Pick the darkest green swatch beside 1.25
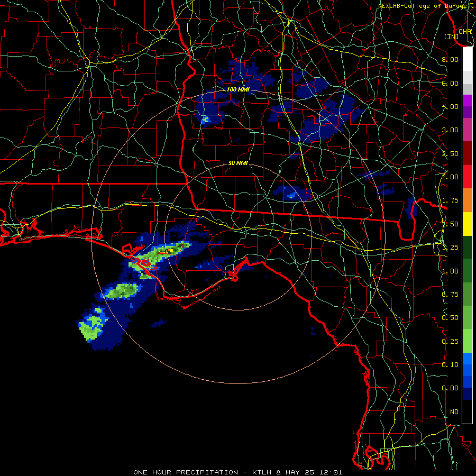This screenshot has width=476, height=476. pyautogui.click(x=467, y=247)
